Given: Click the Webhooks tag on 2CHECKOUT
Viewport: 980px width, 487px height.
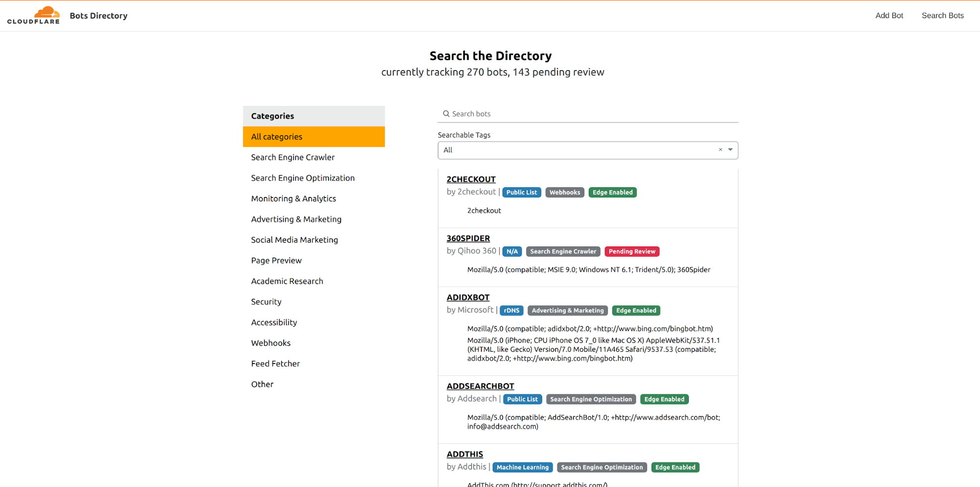Looking at the screenshot, I should (x=565, y=193).
